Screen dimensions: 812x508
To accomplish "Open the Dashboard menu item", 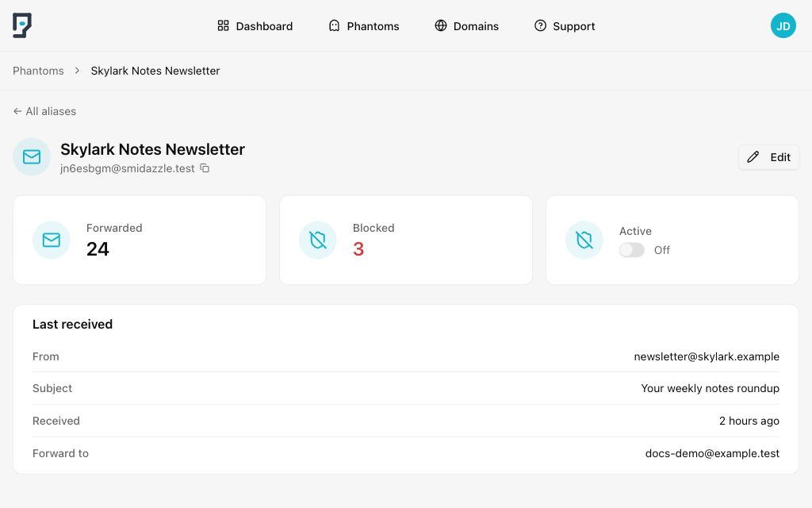I will point(255,26).
